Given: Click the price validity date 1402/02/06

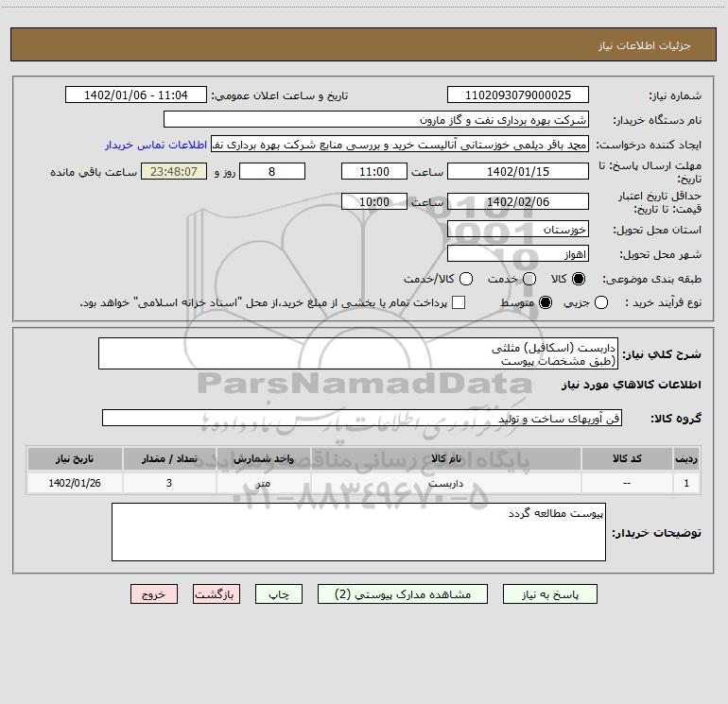Looking at the screenshot, I should tap(518, 201).
